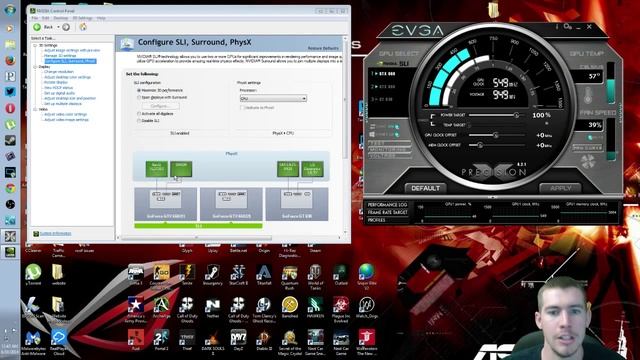The height and width of the screenshot is (360, 640).
Task: Click the Home icon in NVIDIA Control Panel toolbar
Action: click(83, 27)
